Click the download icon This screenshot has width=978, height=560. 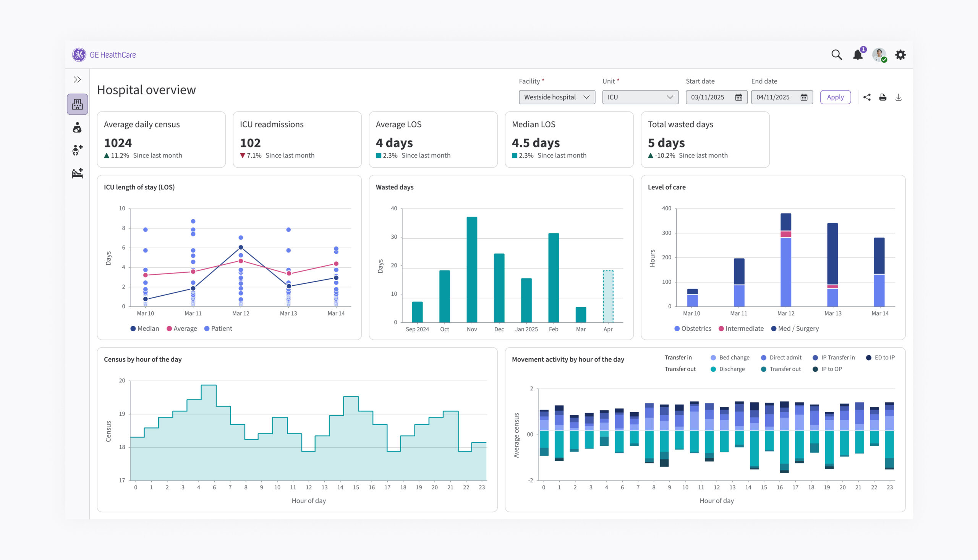(x=899, y=97)
